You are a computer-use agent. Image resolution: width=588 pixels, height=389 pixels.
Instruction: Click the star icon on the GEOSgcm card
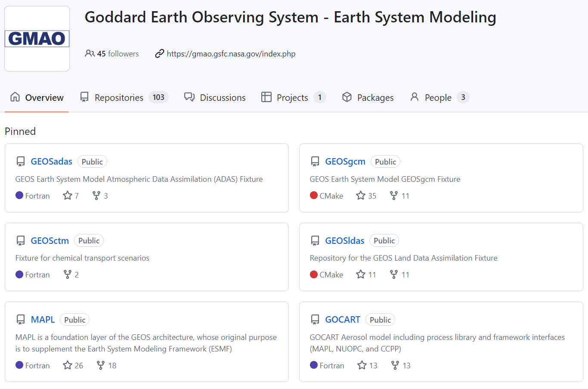[x=361, y=196]
